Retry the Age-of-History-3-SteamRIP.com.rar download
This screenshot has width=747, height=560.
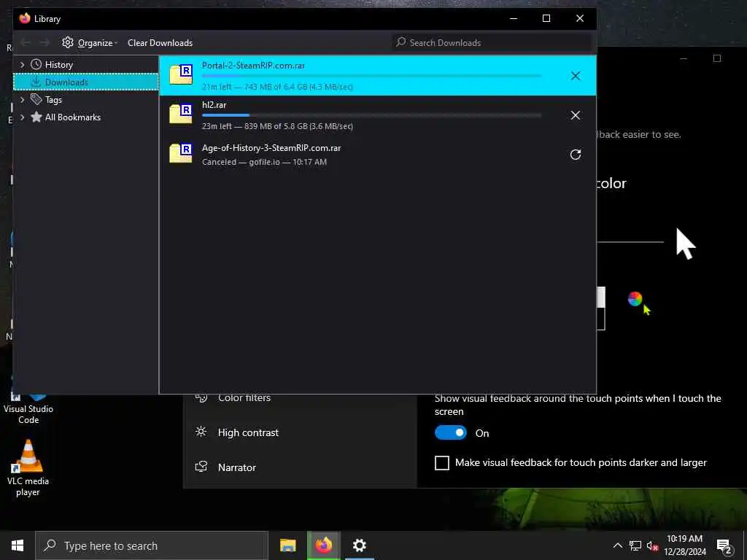click(x=575, y=155)
